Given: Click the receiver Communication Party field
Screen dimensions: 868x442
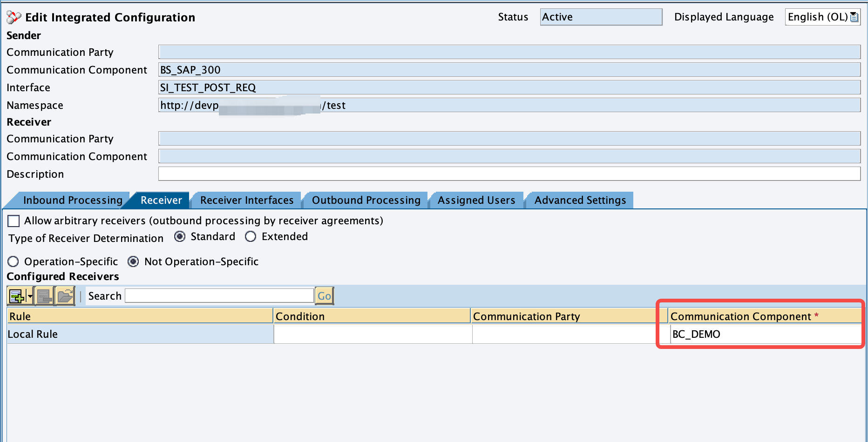Looking at the screenshot, I should pos(509,139).
